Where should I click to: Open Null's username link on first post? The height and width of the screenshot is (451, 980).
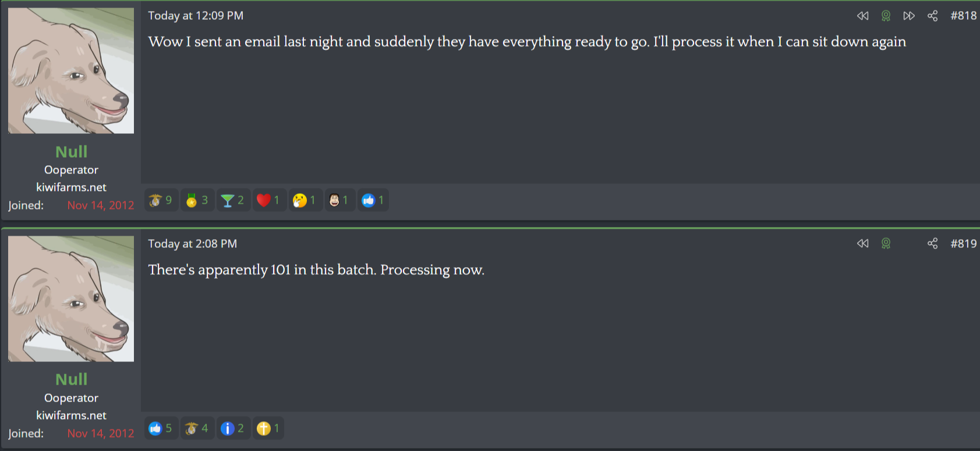pyautogui.click(x=71, y=151)
